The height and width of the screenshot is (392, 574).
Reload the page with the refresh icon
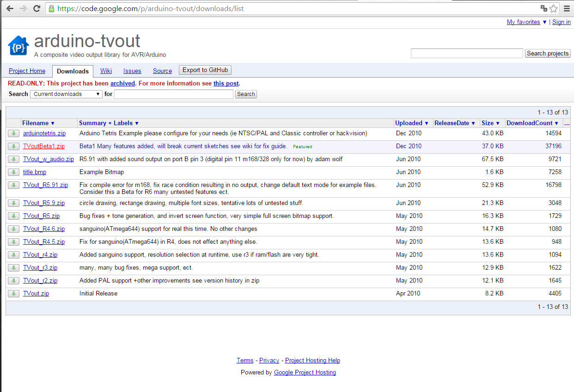click(37, 8)
